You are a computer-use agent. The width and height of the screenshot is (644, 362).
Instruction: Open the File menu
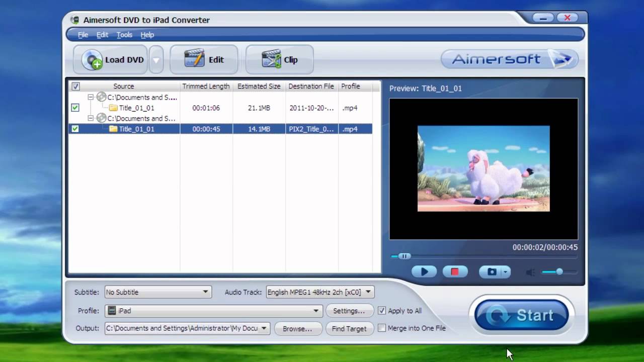[83, 35]
